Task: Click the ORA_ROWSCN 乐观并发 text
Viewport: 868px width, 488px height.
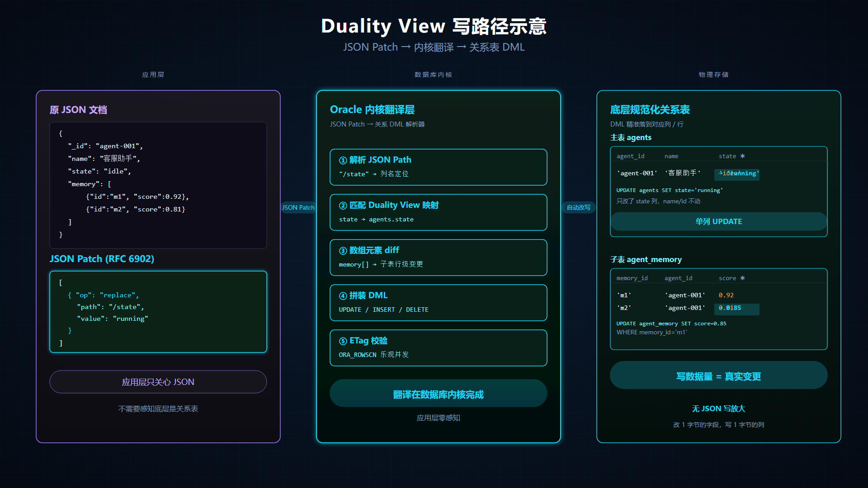Action: click(x=373, y=355)
